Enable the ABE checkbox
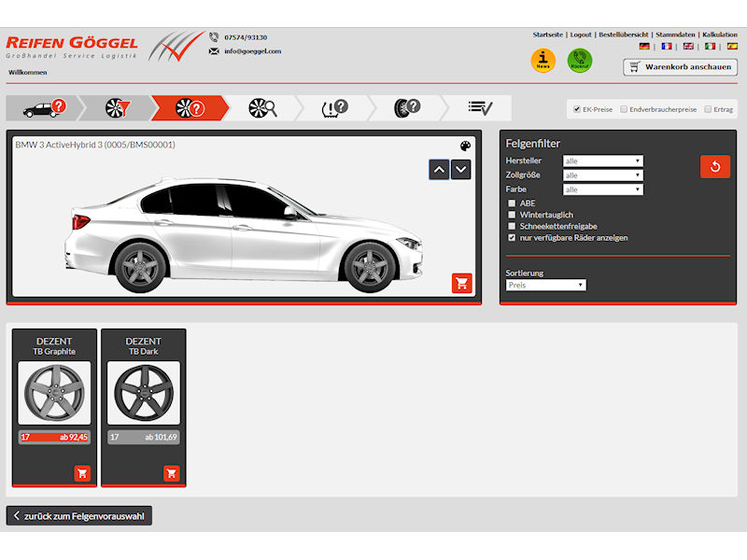 [x=512, y=203]
